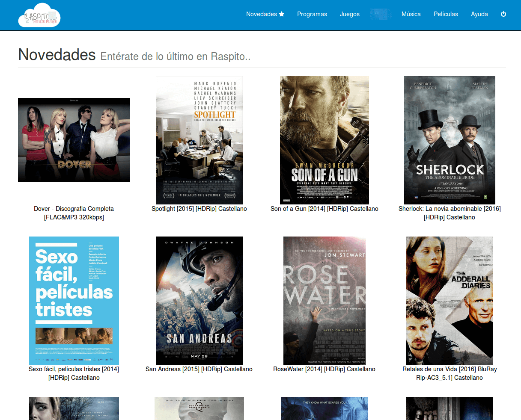Screen dimensions: 521x420
Task: Open the Juegos section
Action: point(349,14)
